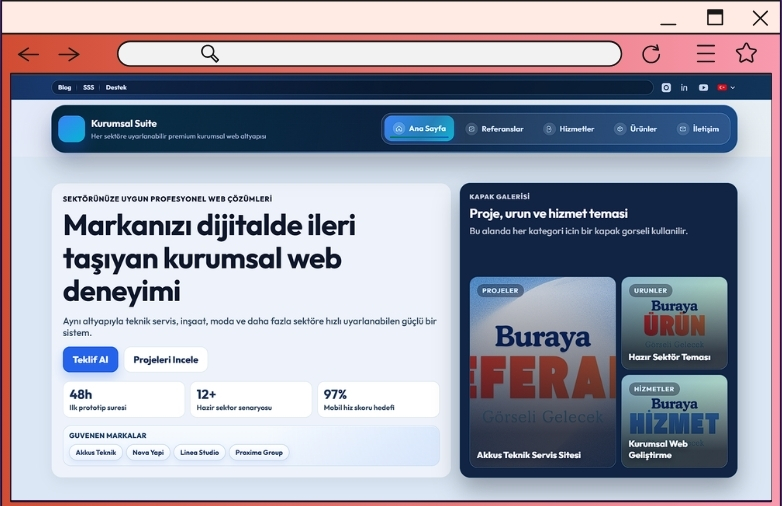
Task: Open the Destek link in top bar
Action: click(x=116, y=88)
